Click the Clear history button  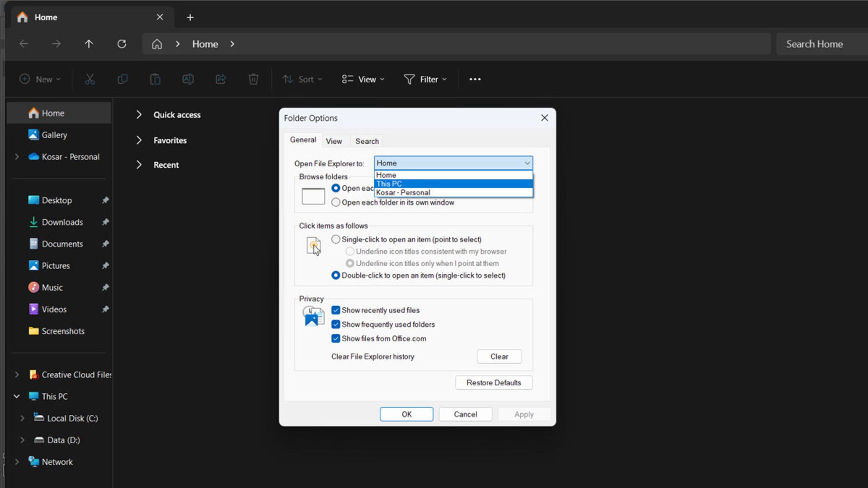(499, 357)
